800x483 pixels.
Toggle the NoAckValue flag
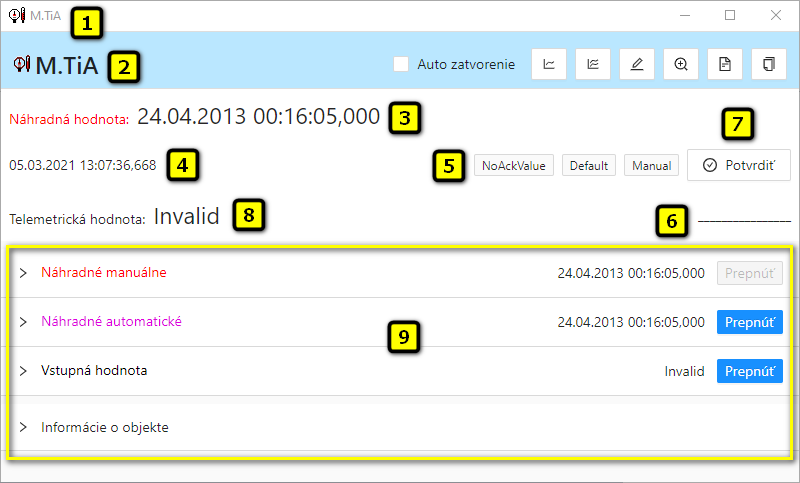click(x=514, y=166)
